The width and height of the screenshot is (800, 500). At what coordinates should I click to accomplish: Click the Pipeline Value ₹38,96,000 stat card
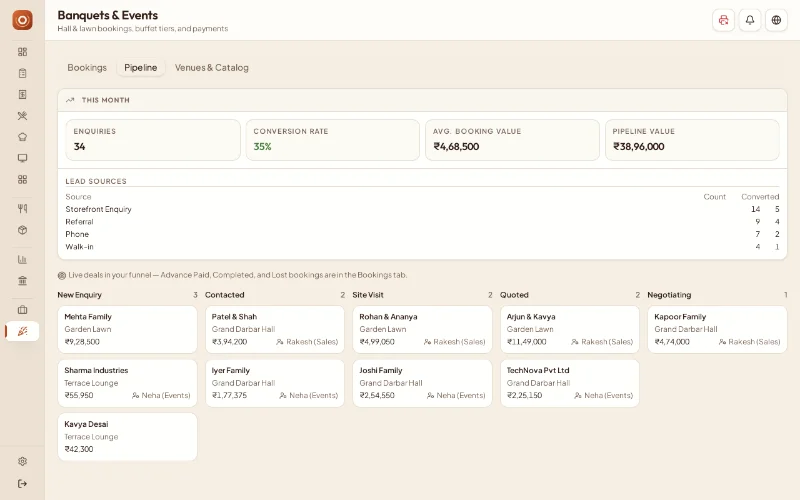click(x=692, y=140)
